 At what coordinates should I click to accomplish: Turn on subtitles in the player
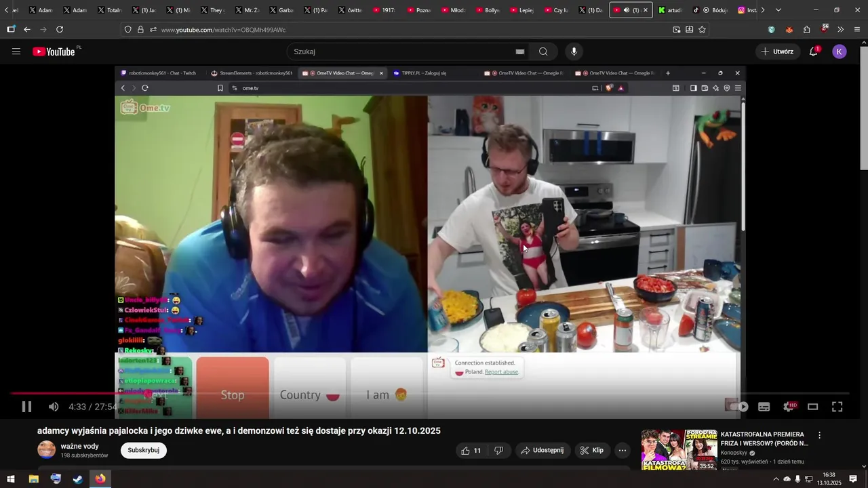764,407
